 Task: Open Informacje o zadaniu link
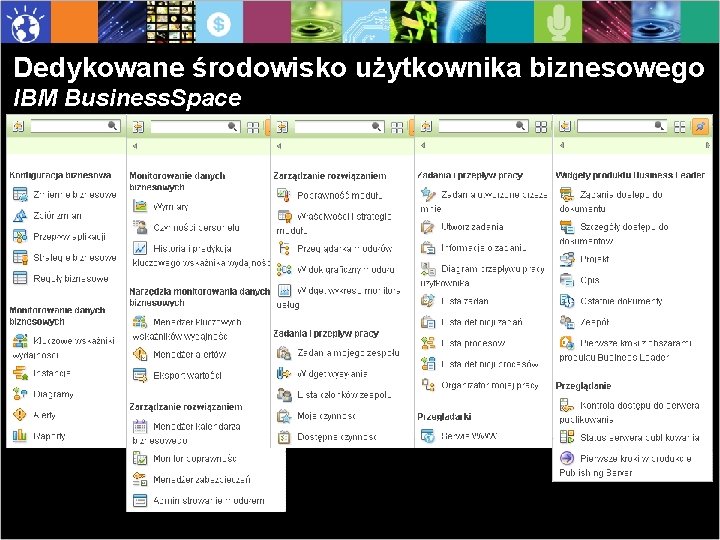[x=484, y=248]
